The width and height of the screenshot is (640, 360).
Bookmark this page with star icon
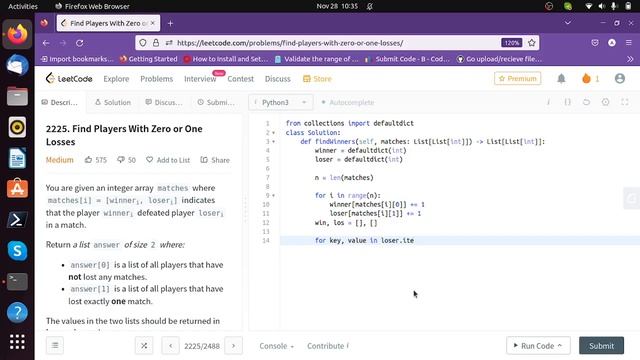click(531, 43)
